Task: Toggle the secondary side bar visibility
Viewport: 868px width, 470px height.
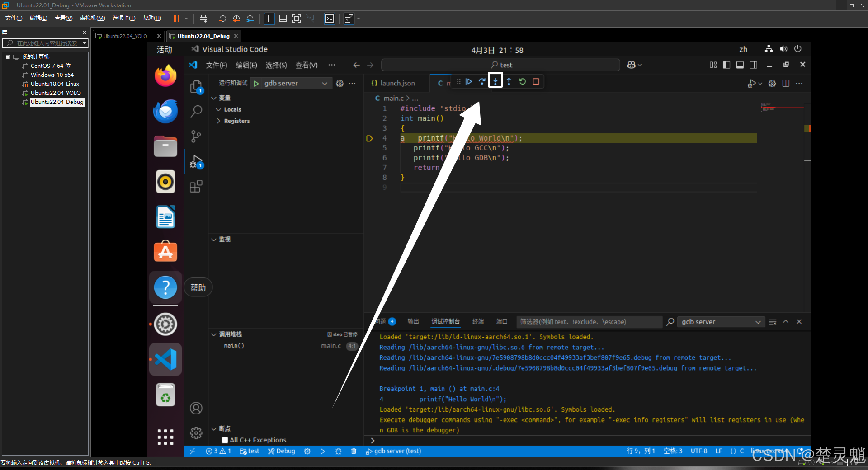Action: coord(754,65)
